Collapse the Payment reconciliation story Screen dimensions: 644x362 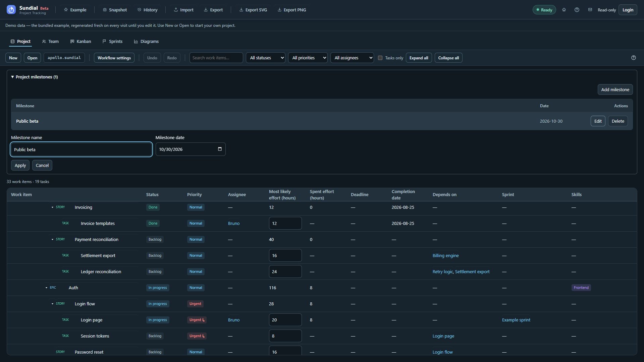coord(52,240)
